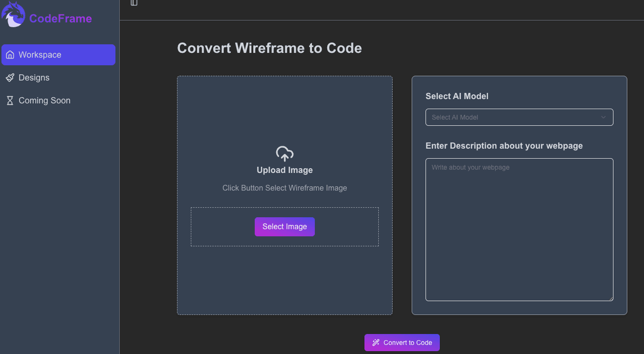This screenshot has height=354, width=644.
Task: Click the CodeFrame wolf logo icon
Action: (x=13, y=14)
